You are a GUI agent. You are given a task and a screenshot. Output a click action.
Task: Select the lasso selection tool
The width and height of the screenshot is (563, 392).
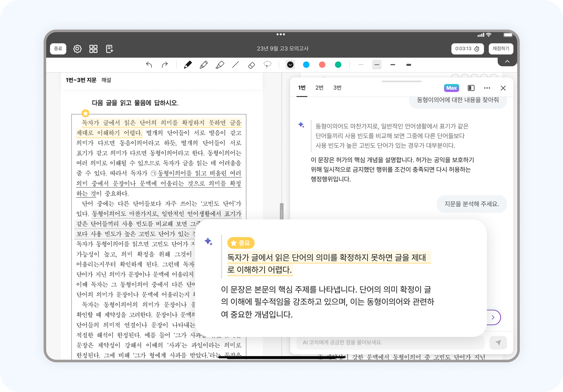[x=267, y=65]
